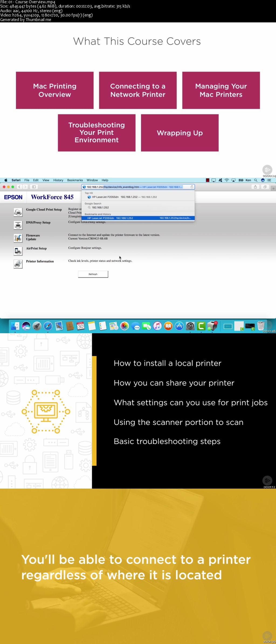
Task: Click the Connecting to a Network Printer tile
Action: (x=138, y=90)
